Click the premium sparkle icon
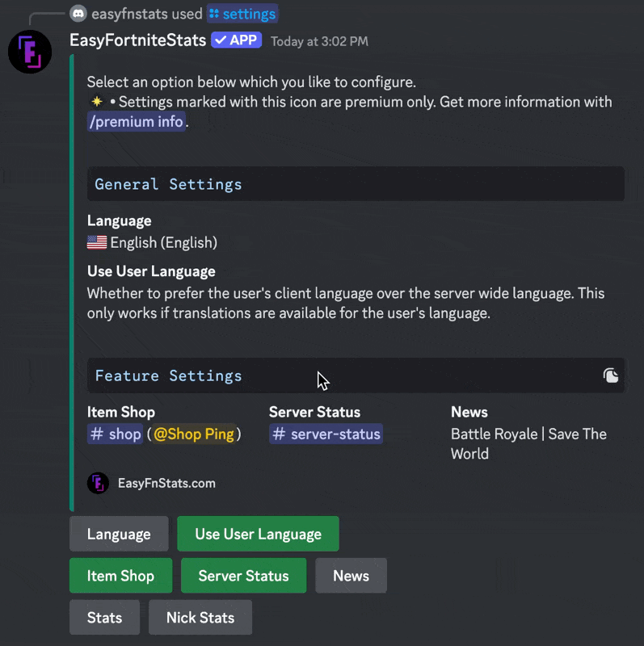This screenshot has height=646, width=644. click(x=97, y=102)
